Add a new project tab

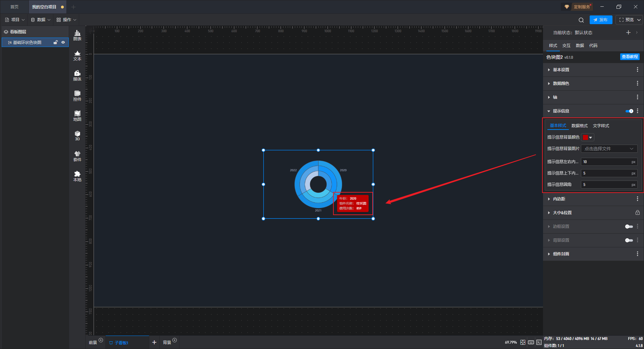[73, 7]
